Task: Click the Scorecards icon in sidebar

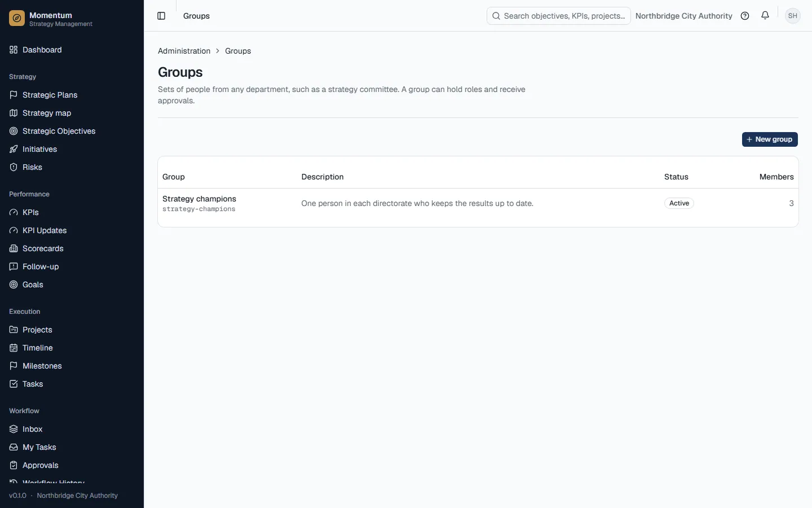Action: coord(14,248)
